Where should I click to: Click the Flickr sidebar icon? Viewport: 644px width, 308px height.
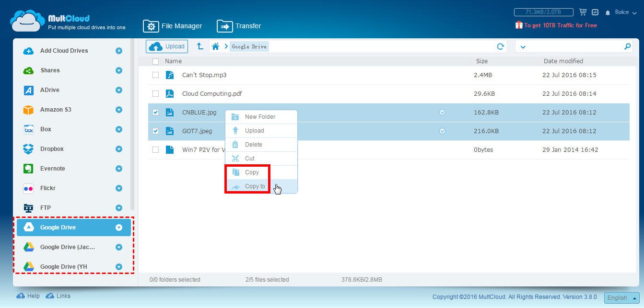point(28,188)
